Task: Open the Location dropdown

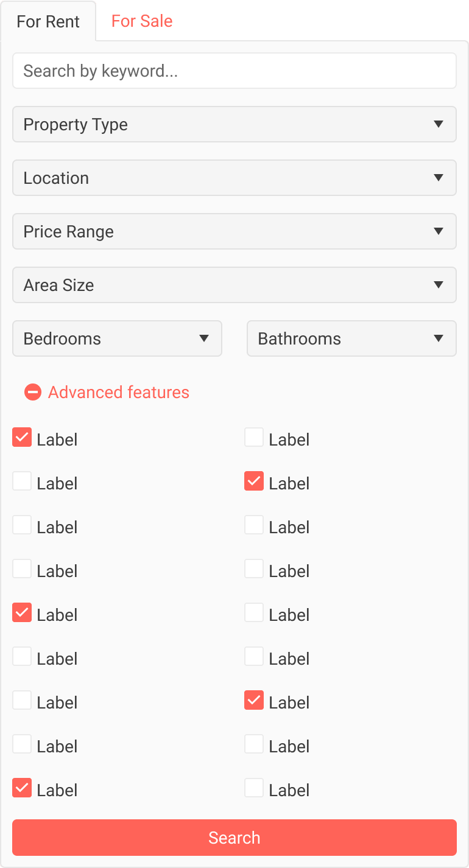Action: [234, 178]
